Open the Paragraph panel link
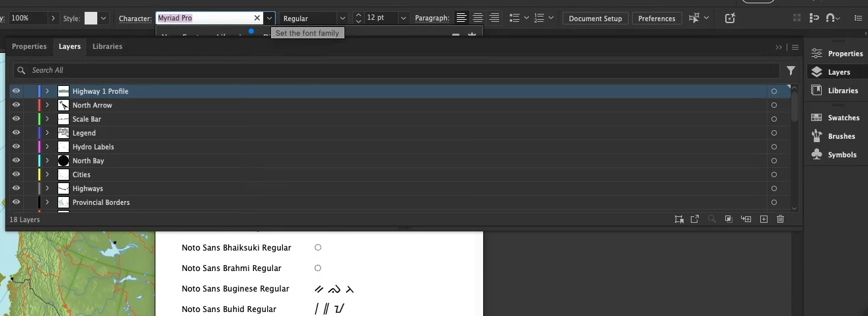 432,19
